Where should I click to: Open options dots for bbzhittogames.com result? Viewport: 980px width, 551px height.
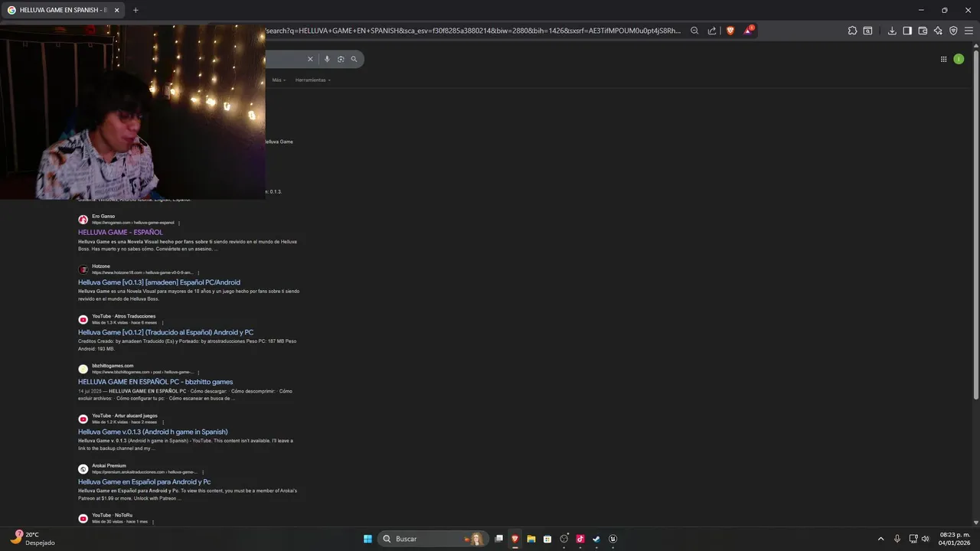click(x=198, y=373)
